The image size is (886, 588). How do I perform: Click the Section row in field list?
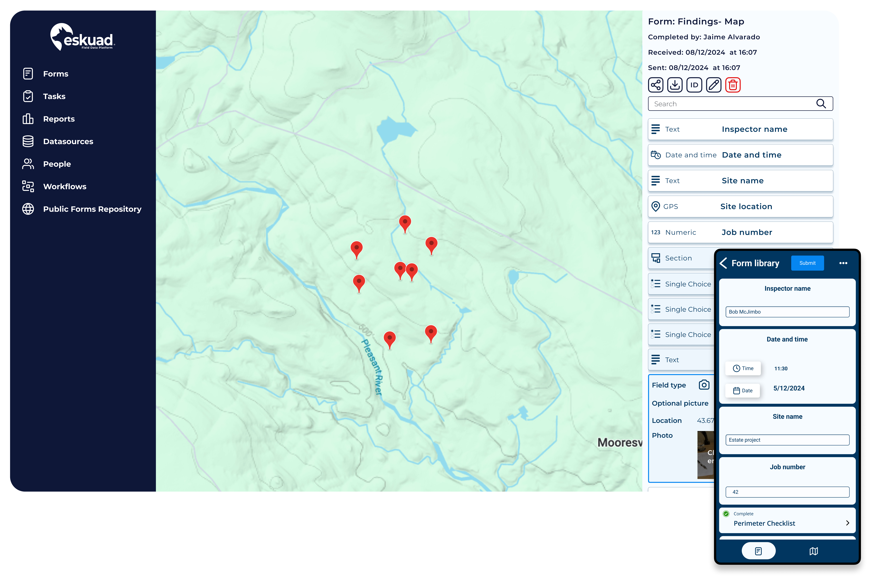[681, 258]
